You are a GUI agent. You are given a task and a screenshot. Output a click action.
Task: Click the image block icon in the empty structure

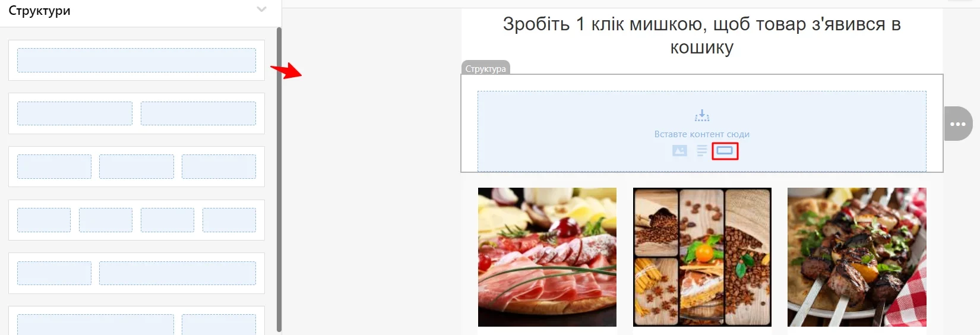(679, 151)
